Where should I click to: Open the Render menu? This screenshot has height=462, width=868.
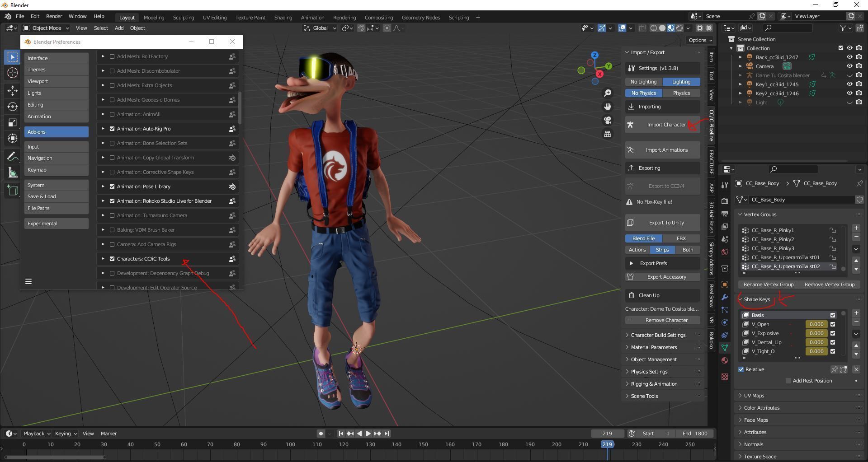click(x=54, y=16)
